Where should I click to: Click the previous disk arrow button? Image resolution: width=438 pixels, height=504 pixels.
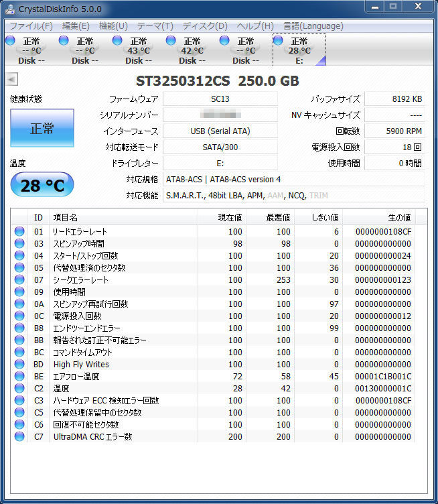point(12,79)
